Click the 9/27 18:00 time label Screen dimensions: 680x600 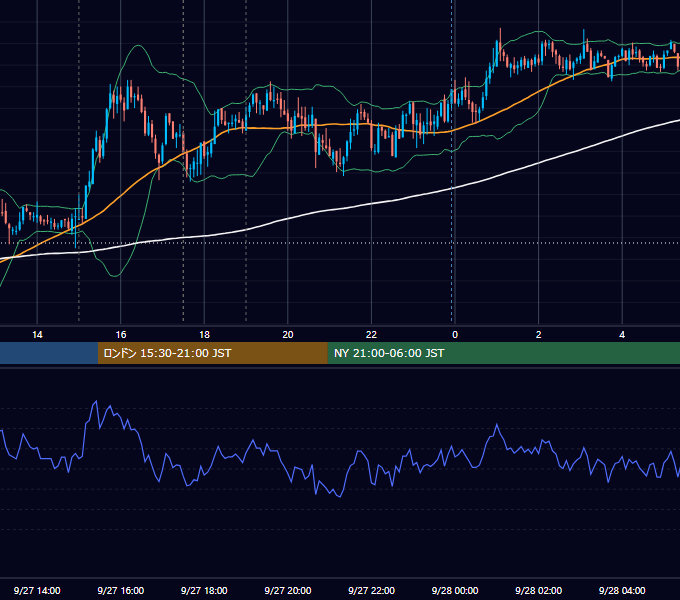click(x=204, y=590)
